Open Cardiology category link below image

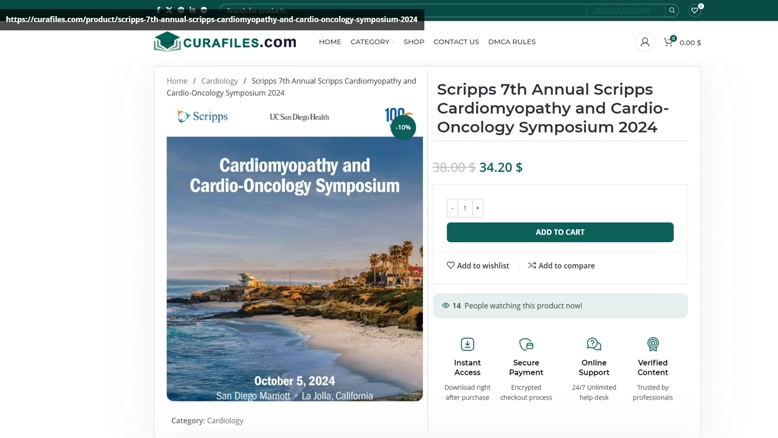click(x=225, y=420)
